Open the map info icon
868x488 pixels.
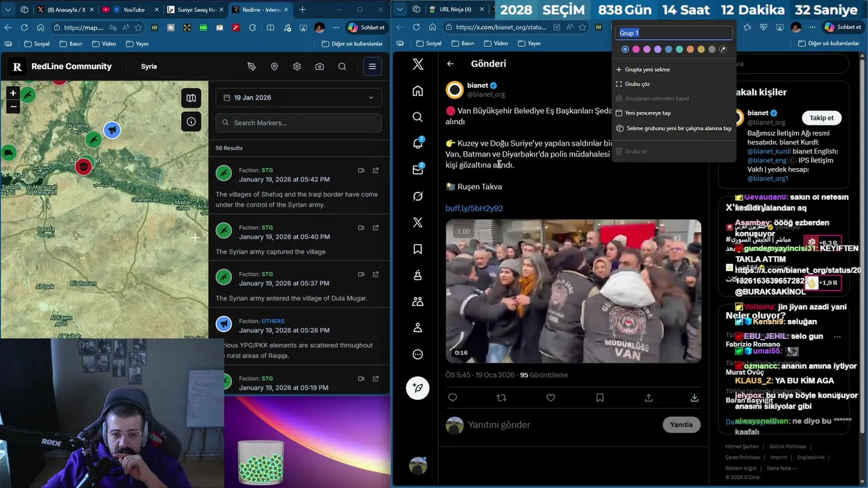click(191, 122)
